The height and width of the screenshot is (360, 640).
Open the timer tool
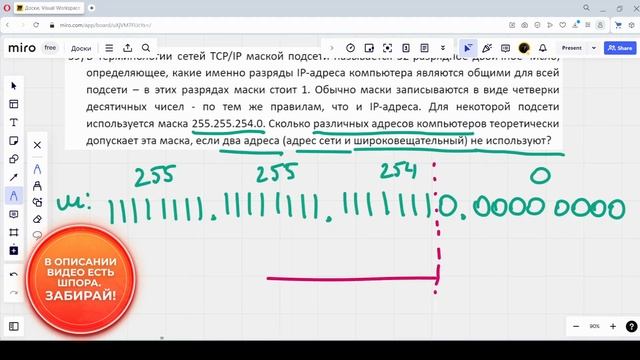[x=350, y=48]
